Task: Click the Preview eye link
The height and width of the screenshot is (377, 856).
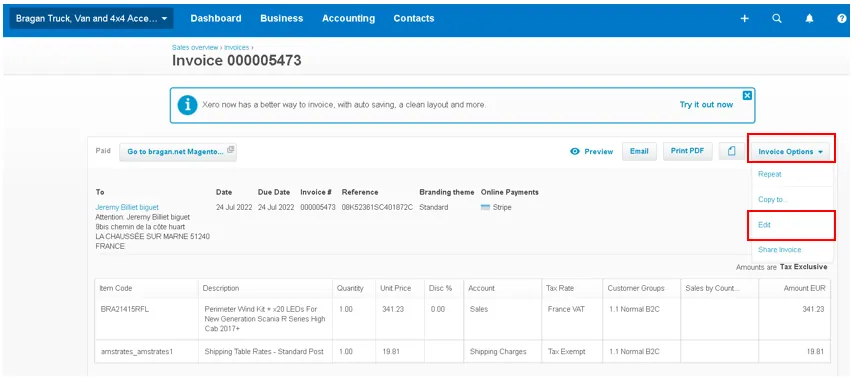Action: point(591,152)
